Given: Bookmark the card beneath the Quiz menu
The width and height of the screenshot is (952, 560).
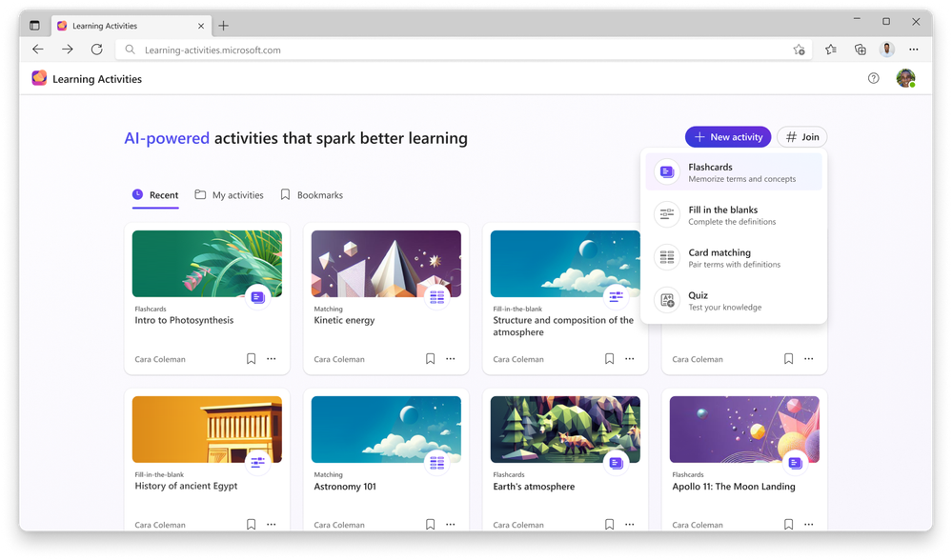Looking at the screenshot, I should coord(788,358).
